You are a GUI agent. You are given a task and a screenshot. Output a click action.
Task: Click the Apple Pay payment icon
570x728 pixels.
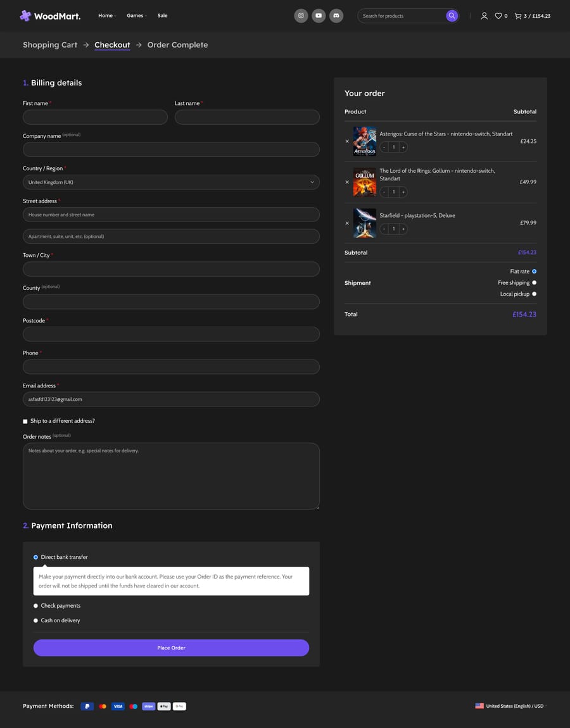[x=164, y=706]
